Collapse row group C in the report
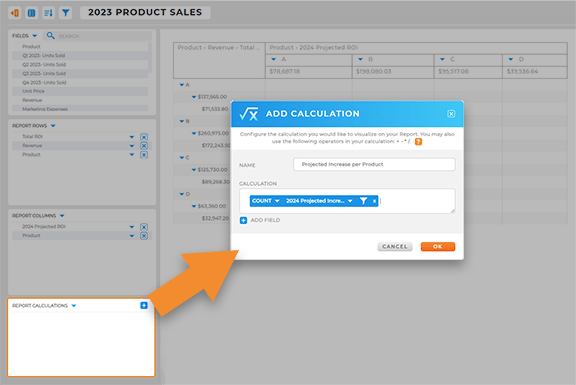576x385 pixels. coord(181,158)
